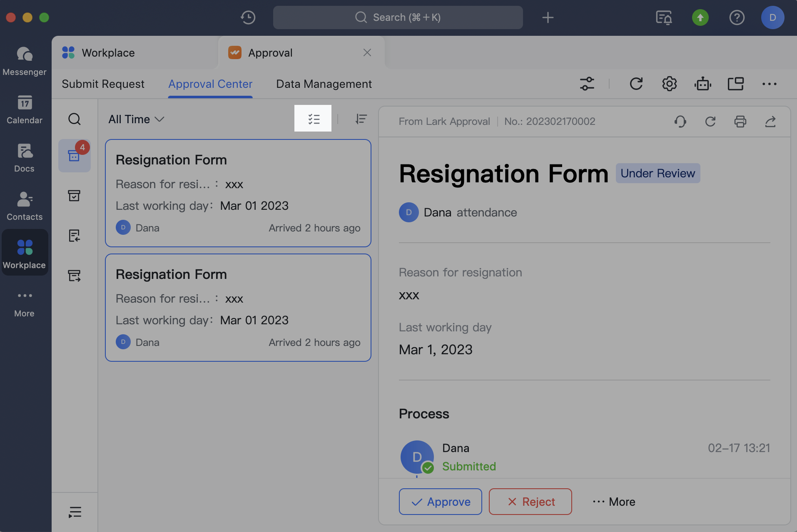This screenshot has height=532, width=797.
Task: Approve Dana's resignation request
Action: tap(440, 502)
